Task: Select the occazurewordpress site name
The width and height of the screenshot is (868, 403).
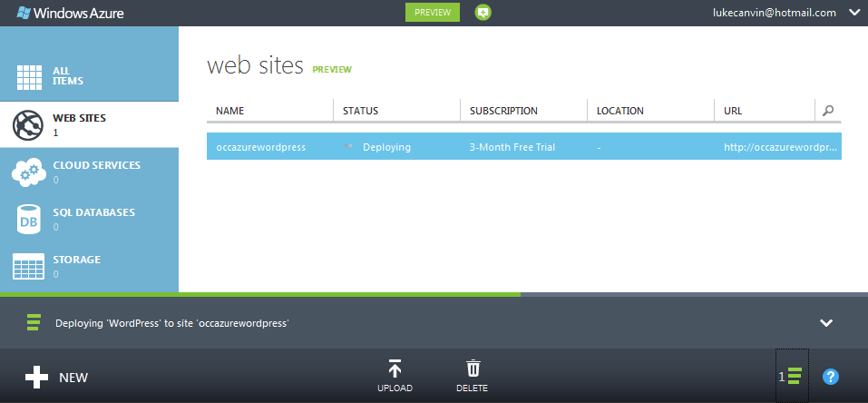Action: (x=260, y=147)
